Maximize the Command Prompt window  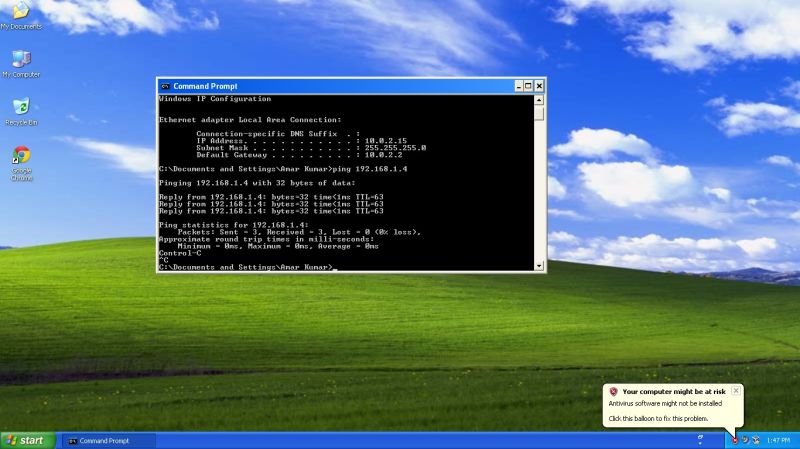(x=528, y=86)
